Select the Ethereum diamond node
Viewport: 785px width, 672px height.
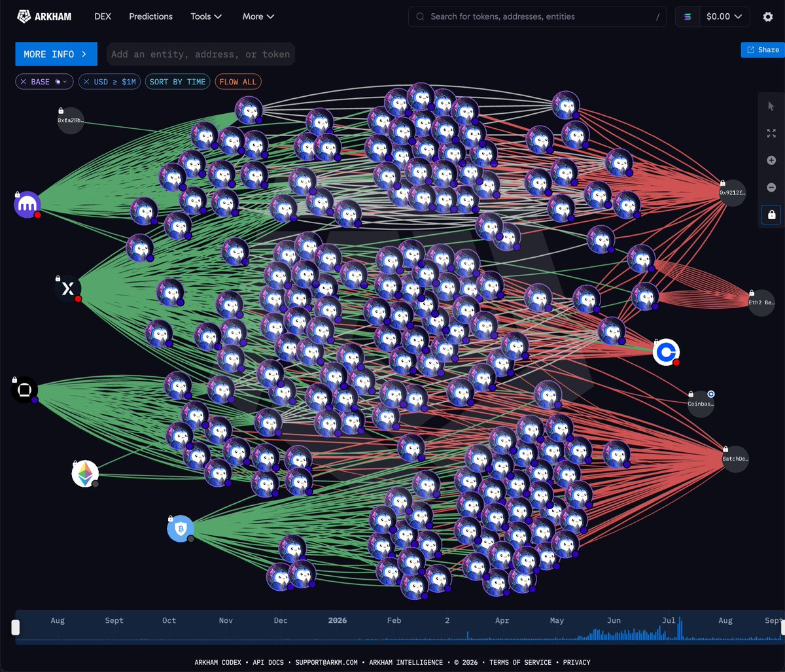point(85,473)
